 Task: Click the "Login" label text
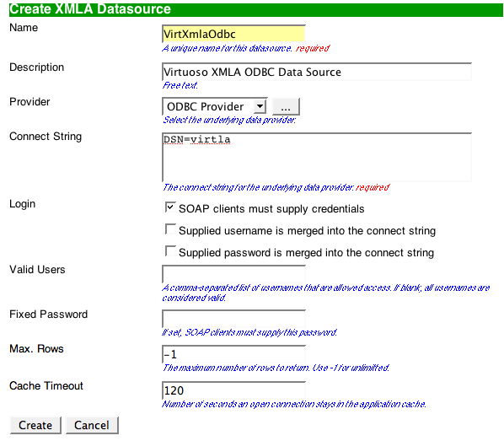22,204
